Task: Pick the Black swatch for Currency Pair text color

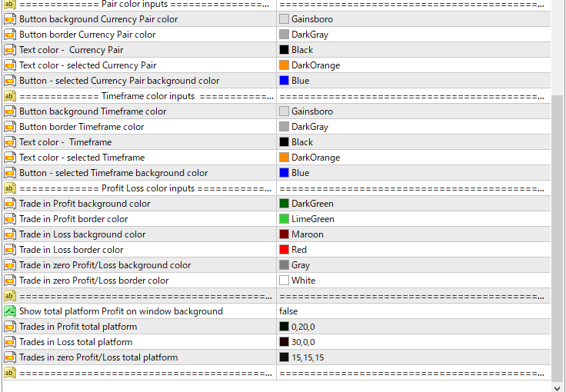Action: click(284, 50)
